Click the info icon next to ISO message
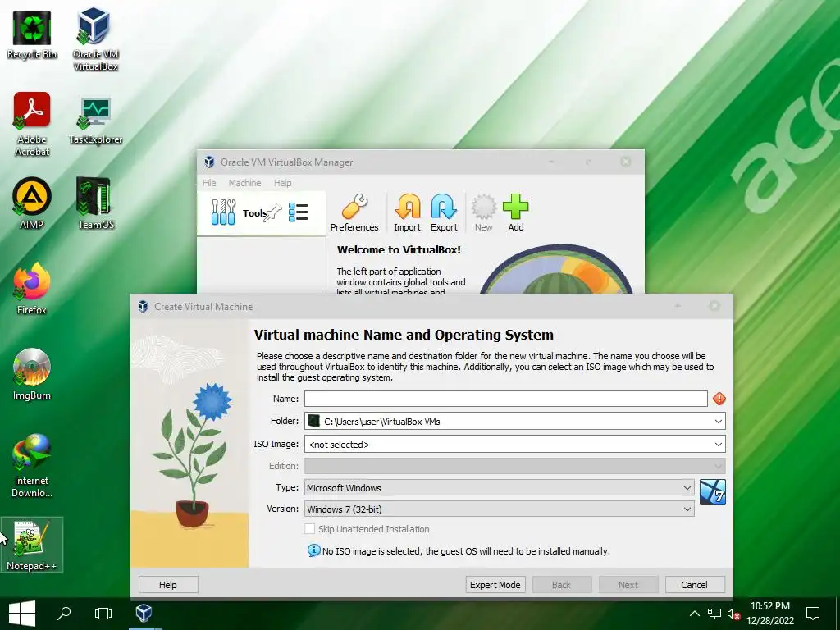840x630 pixels. coord(313,550)
